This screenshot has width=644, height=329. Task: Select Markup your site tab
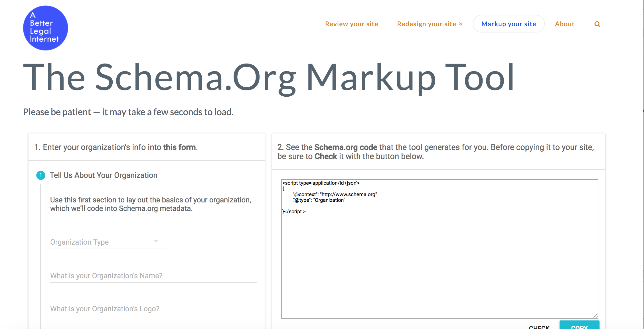pyautogui.click(x=509, y=24)
